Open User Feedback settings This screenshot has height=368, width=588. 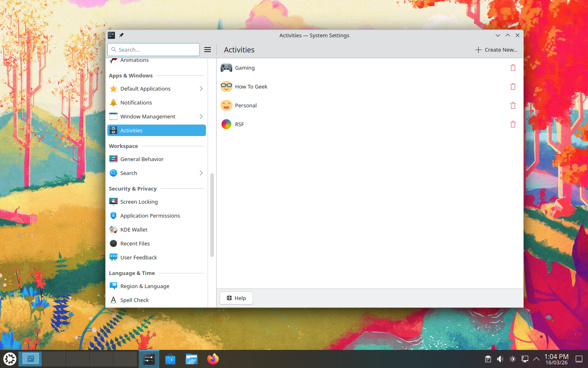point(156,257)
